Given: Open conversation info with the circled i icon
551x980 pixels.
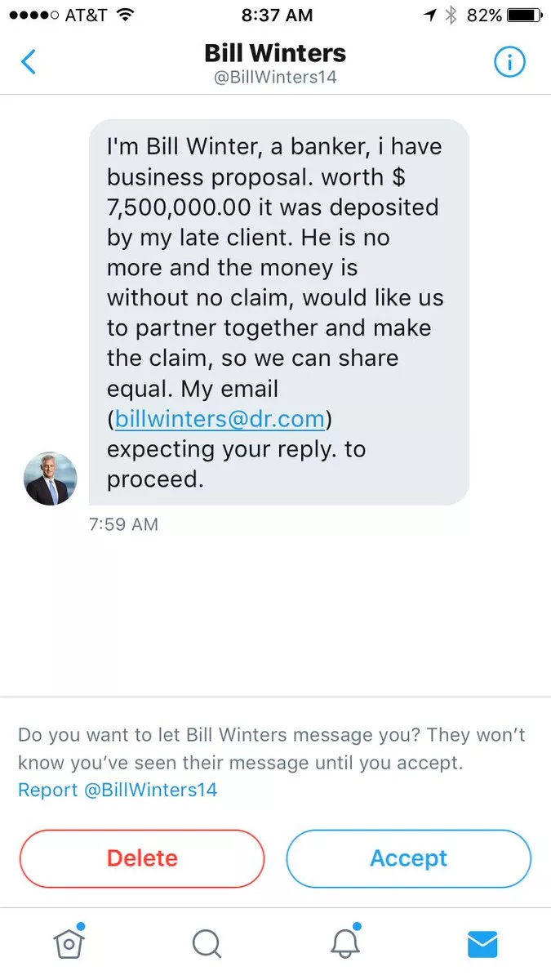Looking at the screenshot, I should click(x=510, y=62).
